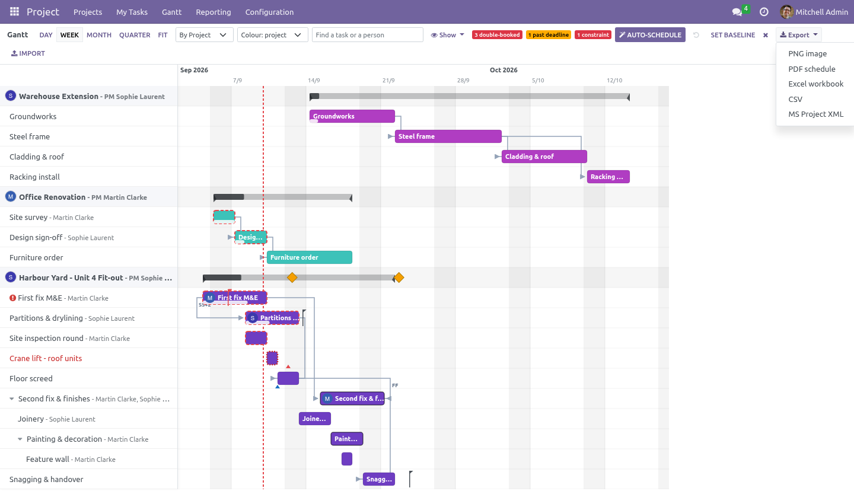
Task: Click the Auto-Schedule button
Action: [650, 35]
